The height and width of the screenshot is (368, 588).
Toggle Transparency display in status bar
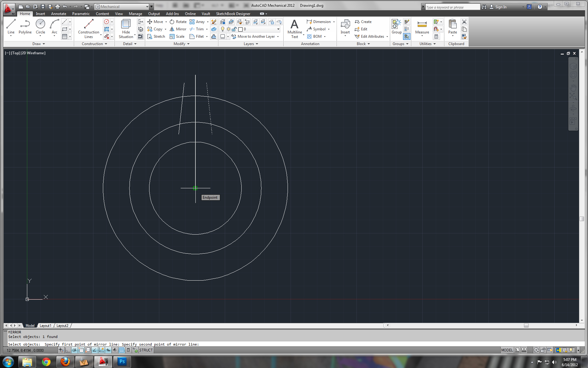(x=122, y=350)
